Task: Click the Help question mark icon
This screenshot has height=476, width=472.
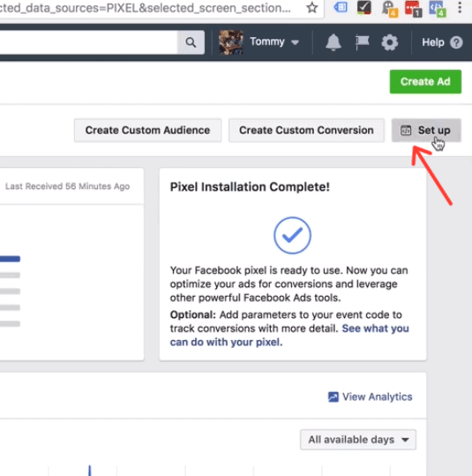Action: [456, 42]
